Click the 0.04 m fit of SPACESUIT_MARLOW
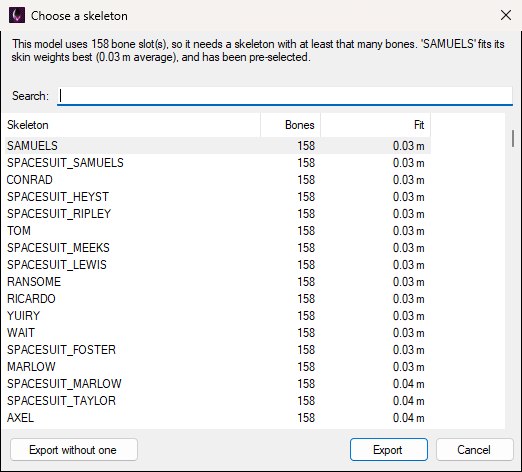 (408, 384)
